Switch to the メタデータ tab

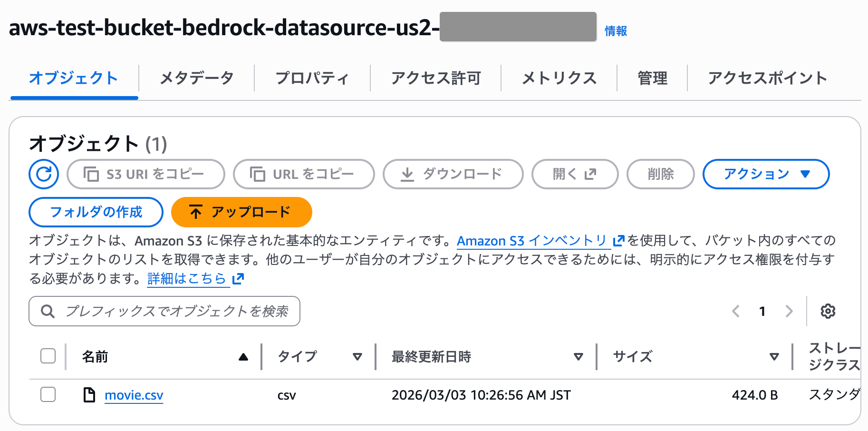pyautogui.click(x=197, y=78)
